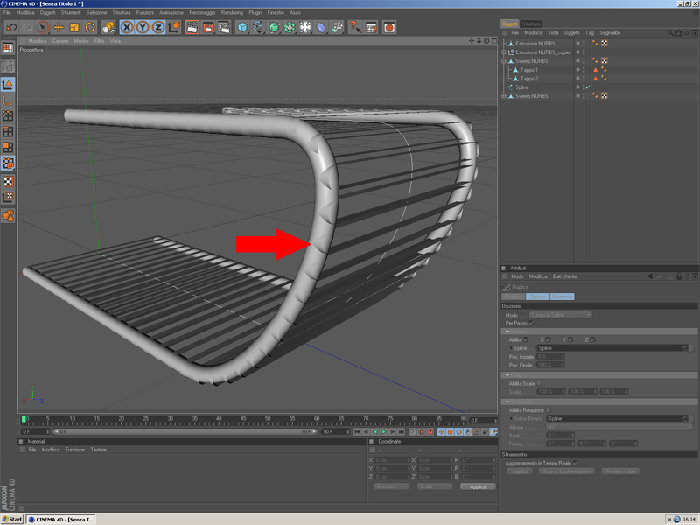
Task: Click the Applica button in Coordinate panel
Action: click(478, 487)
